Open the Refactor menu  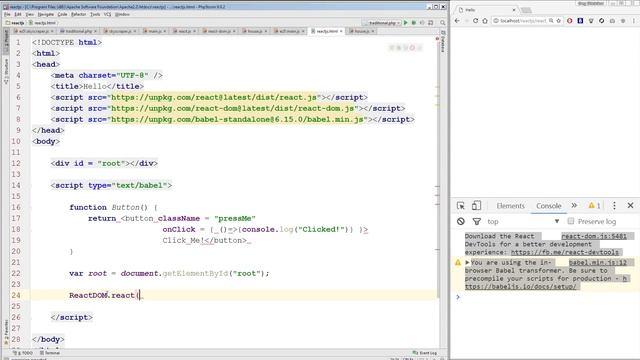pos(78,14)
